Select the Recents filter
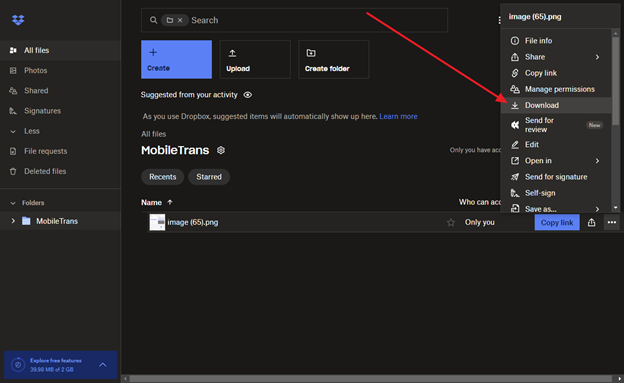 [162, 177]
